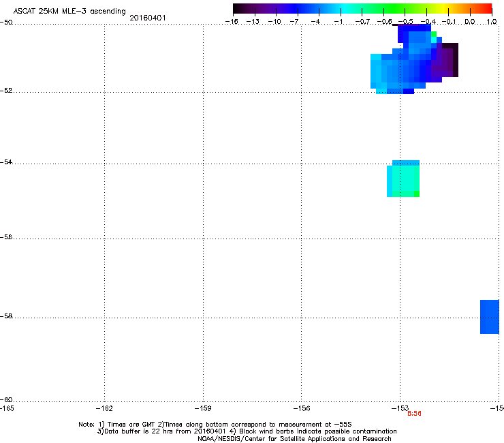The height and width of the screenshot is (443, 504).
Task: Click the cyan-green data patch near latitude -54
Action: coord(403,179)
